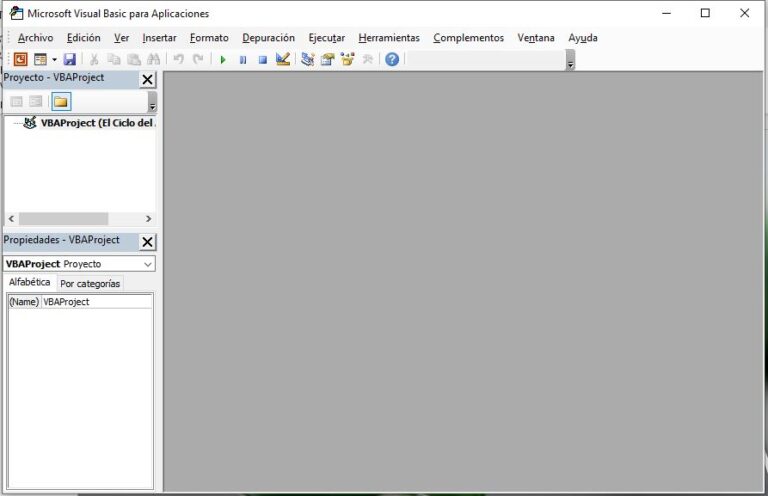Open the Insertar menu

[x=159, y=38]
